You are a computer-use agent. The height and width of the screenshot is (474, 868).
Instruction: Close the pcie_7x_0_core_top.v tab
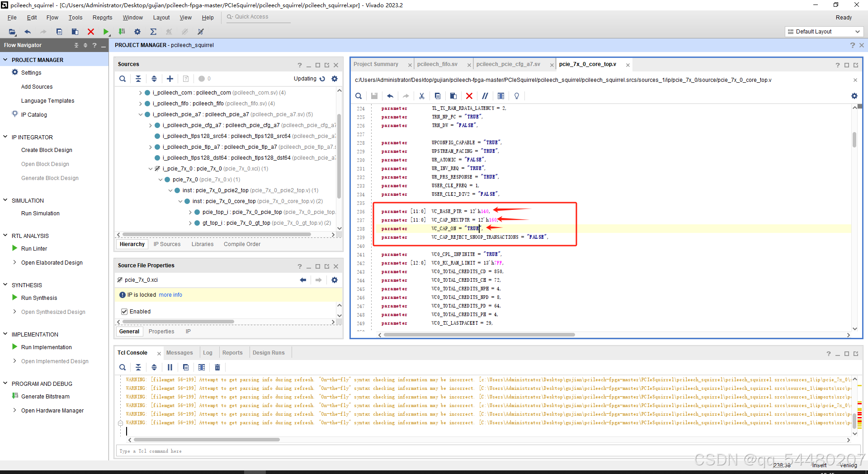(628, 65)
